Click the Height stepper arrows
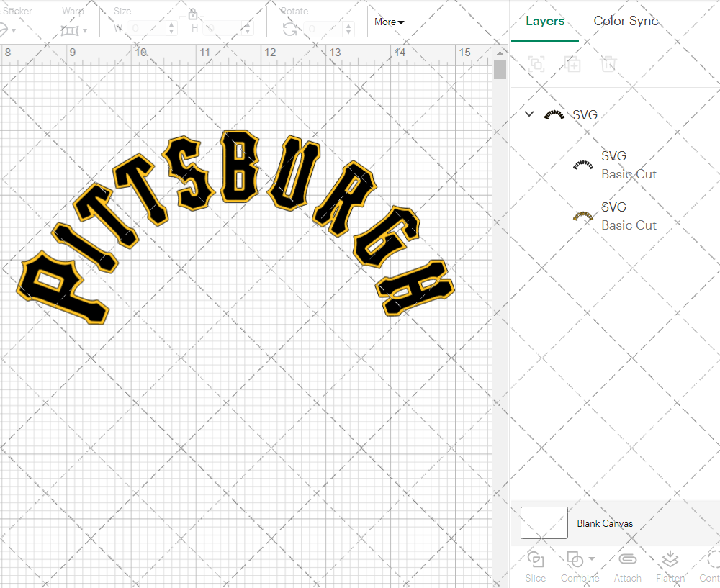 click(248, 29)
